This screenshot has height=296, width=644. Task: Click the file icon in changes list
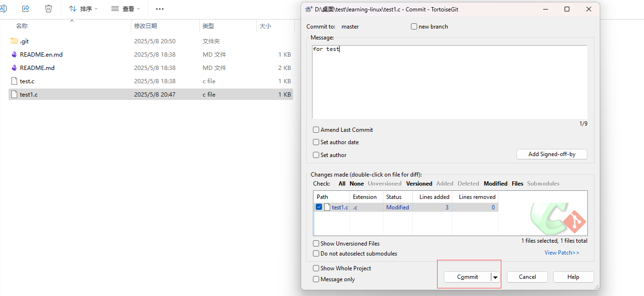pos(327,207)
